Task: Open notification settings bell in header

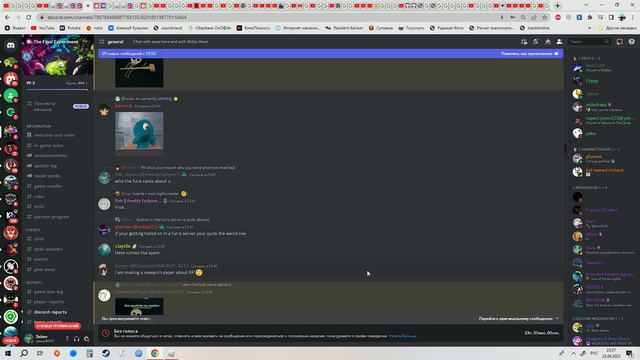Action: 536,42
